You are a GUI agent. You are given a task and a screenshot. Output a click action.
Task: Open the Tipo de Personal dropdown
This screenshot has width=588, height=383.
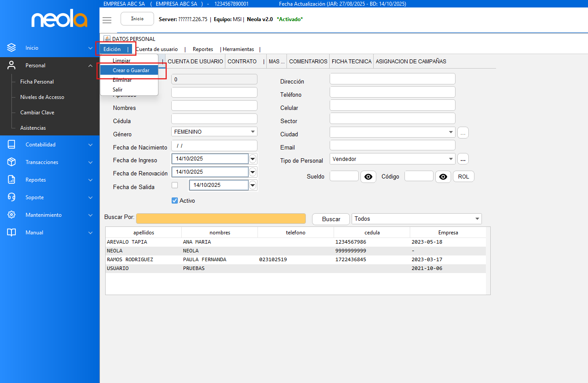pos(451,159)
